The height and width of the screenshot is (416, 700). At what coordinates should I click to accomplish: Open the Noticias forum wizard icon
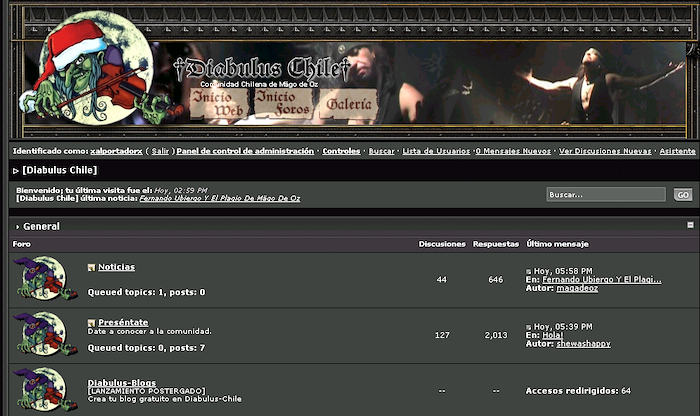point(45,278)
